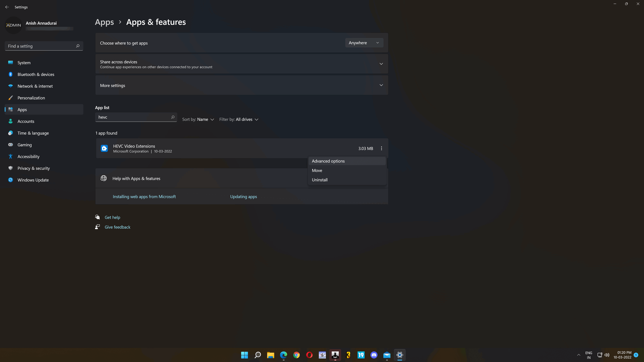
Task: Open the System settings section
Action: click(24, 62)
